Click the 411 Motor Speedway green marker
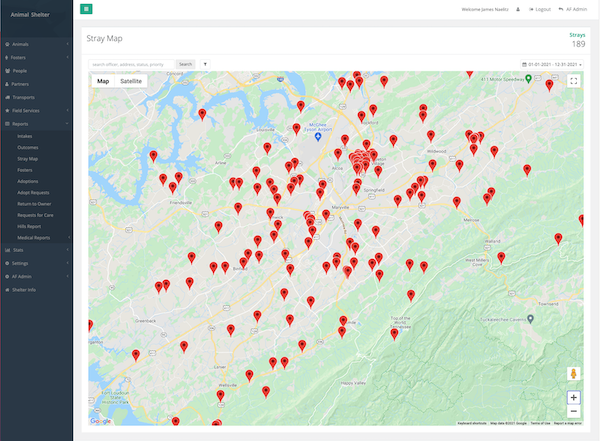The height and width of the screenshot is (441, 600). click(528, 79)
